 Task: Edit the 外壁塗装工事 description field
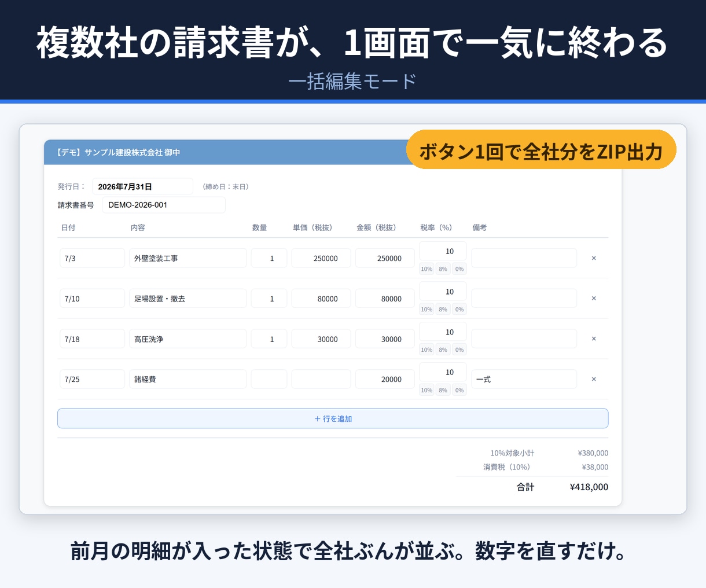tap(188, 258)
